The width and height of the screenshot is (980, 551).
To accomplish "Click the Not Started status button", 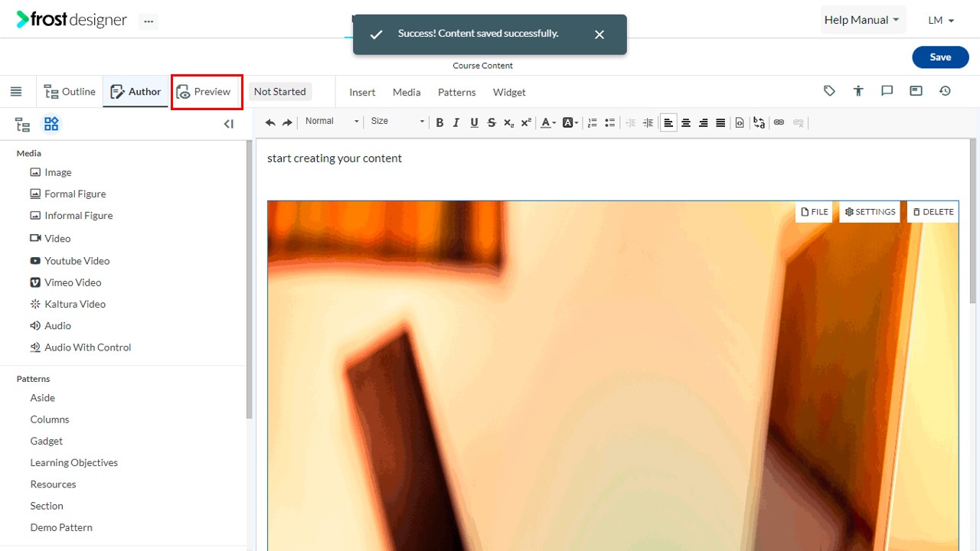I will point(279,92).
